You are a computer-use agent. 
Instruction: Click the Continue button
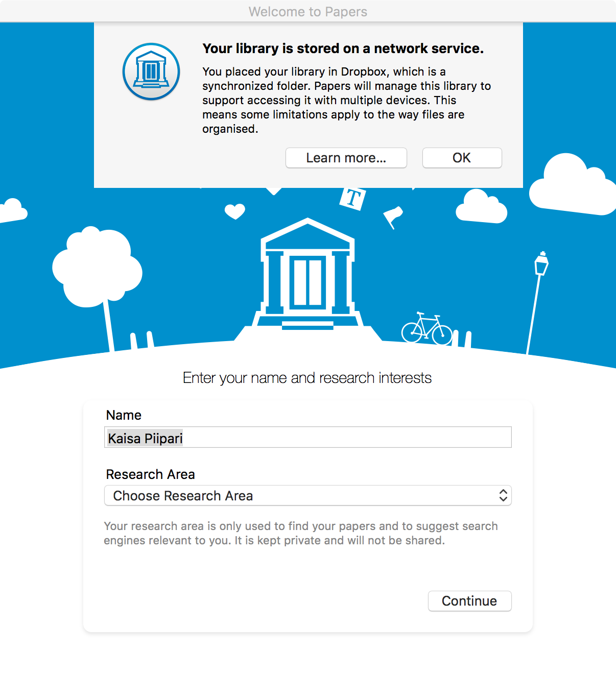469,601
